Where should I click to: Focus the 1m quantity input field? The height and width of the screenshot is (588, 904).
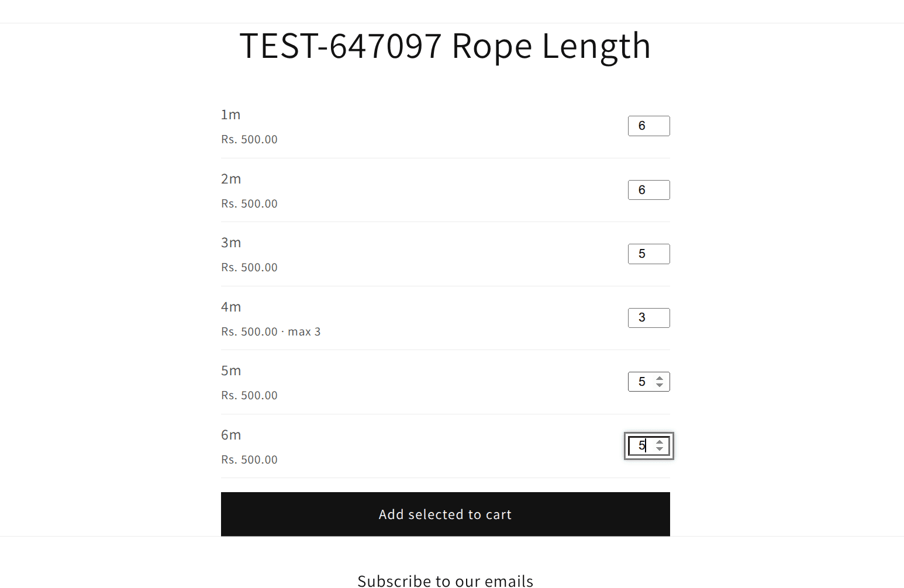[x=649, y=126]
